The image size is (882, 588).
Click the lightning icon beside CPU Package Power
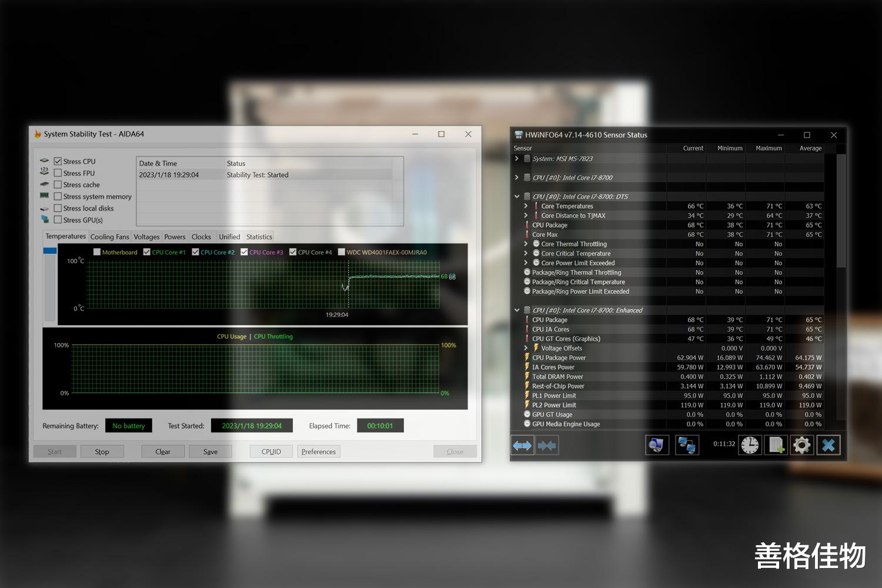pos(527,357)
